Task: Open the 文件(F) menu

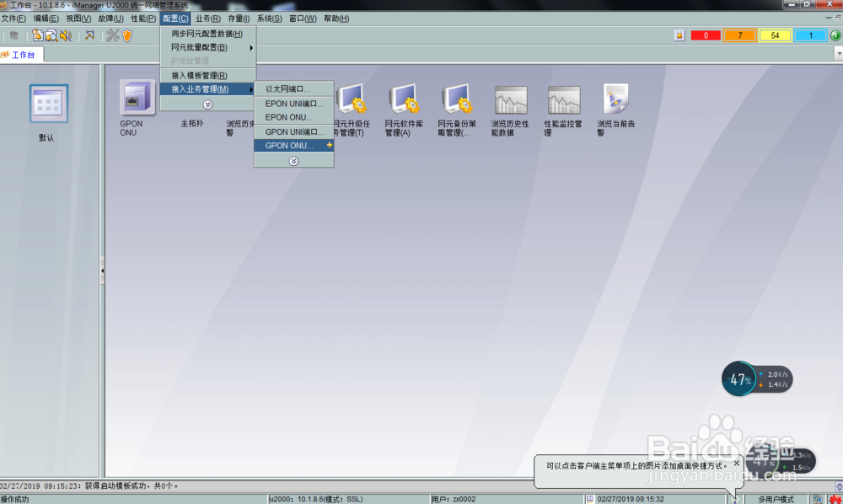Action: (x=13, y=19)
